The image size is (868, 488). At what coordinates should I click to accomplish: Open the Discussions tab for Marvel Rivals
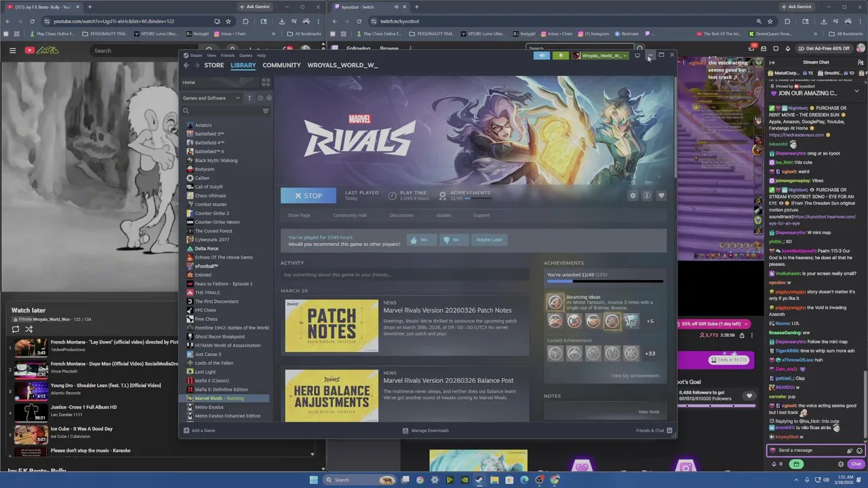[x=401, y=215]
